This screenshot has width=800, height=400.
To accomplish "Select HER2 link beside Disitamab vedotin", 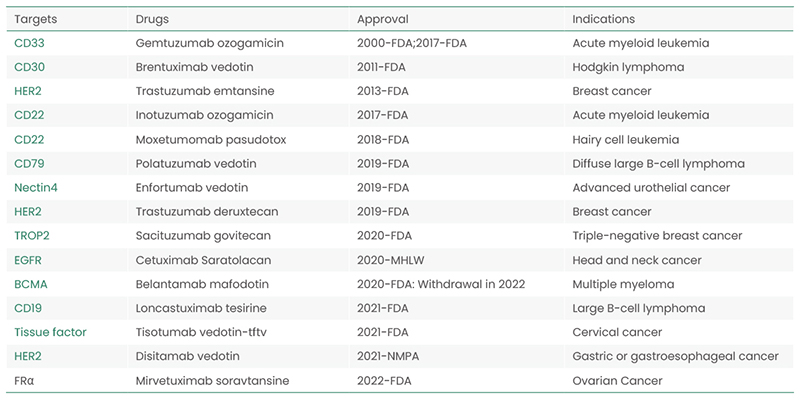I will click(28, 356).
